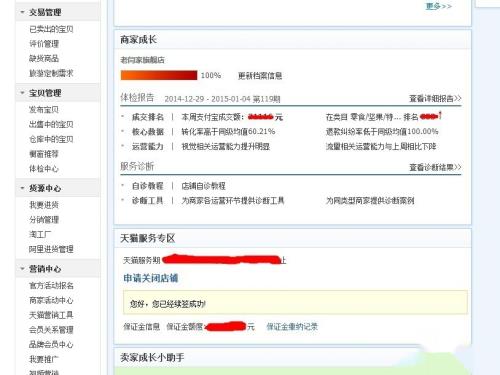Click 本周支付宝成交额 text

213,117
